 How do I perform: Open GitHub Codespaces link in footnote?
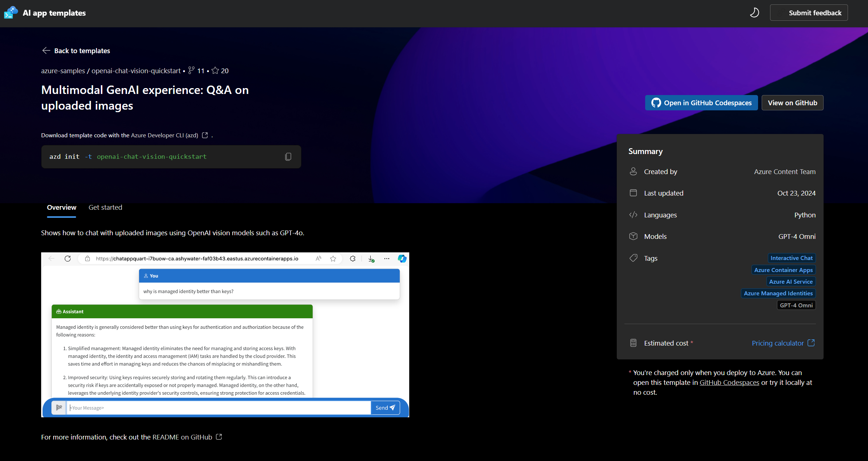(729, 382)
